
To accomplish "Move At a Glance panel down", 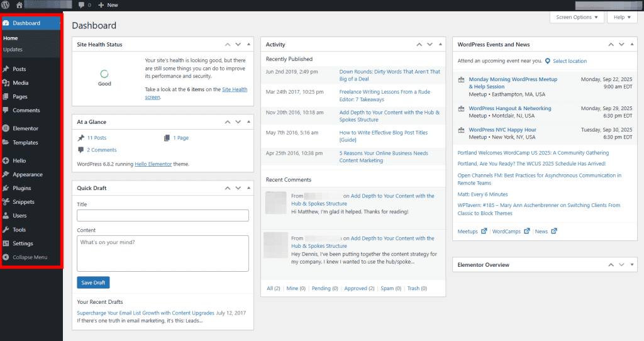I will coord(238,122).
